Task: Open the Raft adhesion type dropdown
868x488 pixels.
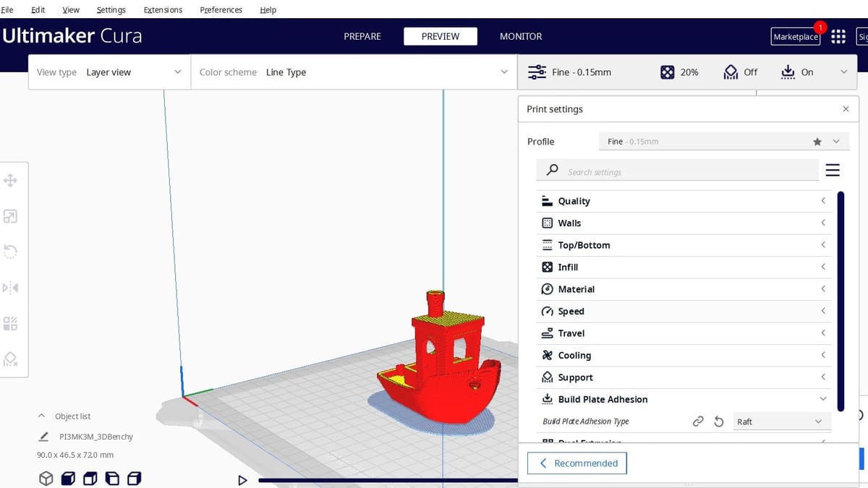Action: pyautogui.click(x=782, y=421)
